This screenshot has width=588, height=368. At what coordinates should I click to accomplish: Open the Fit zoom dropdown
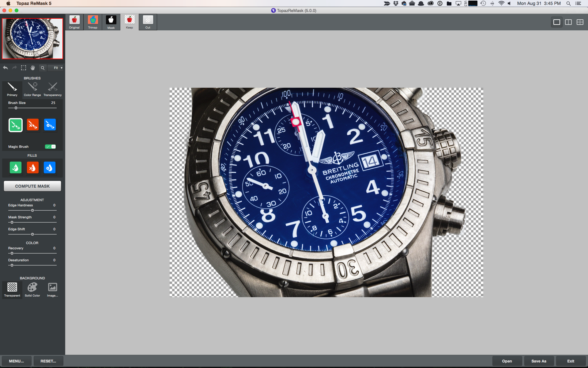(56, 68)
